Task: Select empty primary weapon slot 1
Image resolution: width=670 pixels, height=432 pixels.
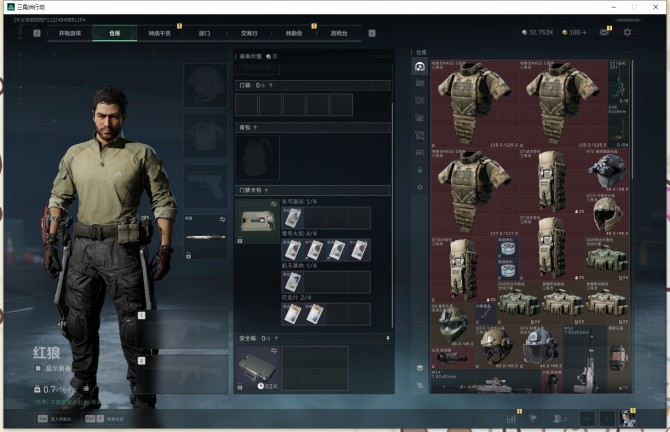Action: [x=182, y=330]
